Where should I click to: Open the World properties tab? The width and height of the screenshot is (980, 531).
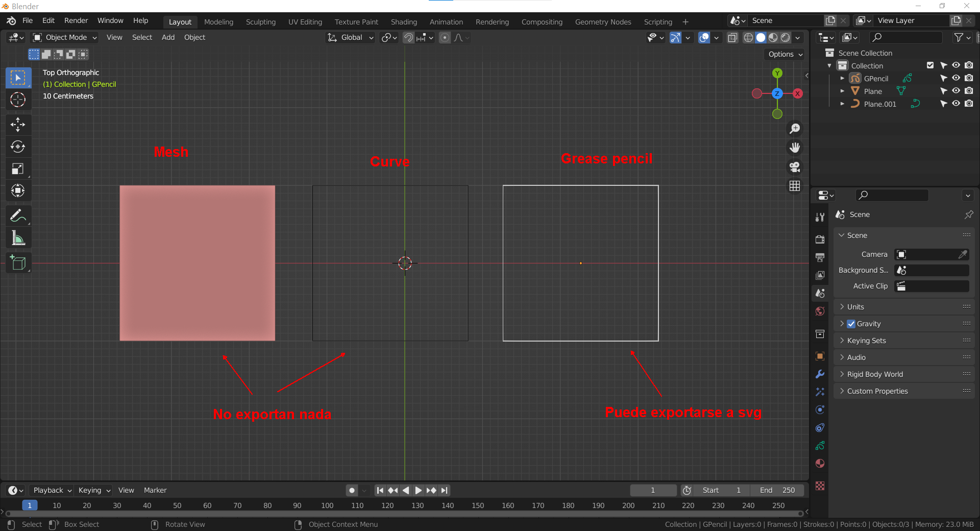coord(820,311)
